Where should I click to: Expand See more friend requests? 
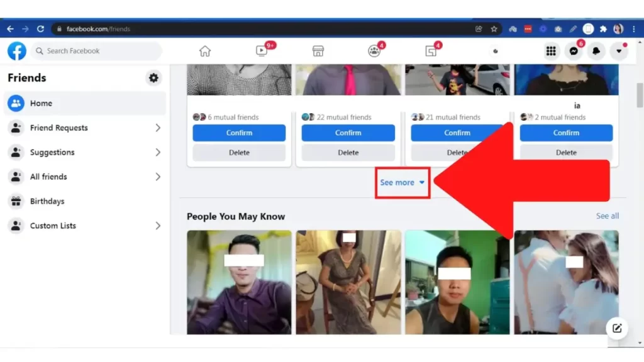402,183
